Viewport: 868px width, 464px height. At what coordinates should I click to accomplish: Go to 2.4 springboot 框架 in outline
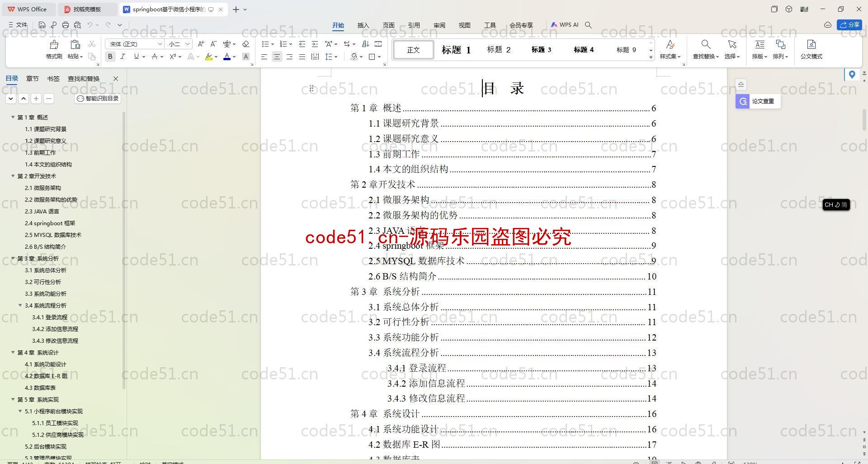pyautogui.click(x=50, y=223)
